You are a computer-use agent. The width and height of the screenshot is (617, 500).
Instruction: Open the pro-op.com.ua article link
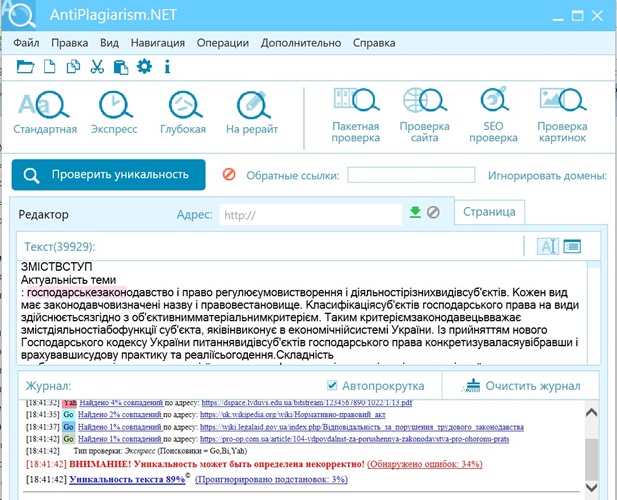(x=355, y=439)
